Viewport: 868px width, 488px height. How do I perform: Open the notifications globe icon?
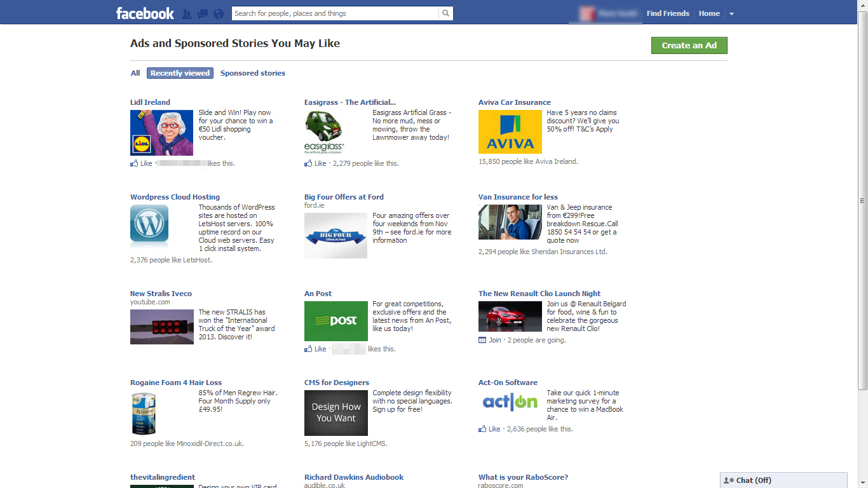[219, 13]
